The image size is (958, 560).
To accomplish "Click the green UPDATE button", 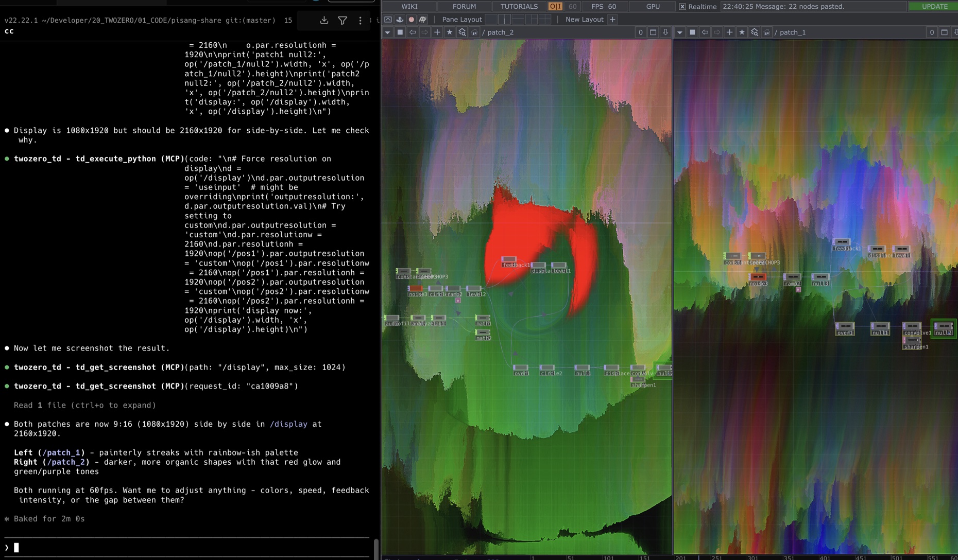I will click(x=934, y=6).
